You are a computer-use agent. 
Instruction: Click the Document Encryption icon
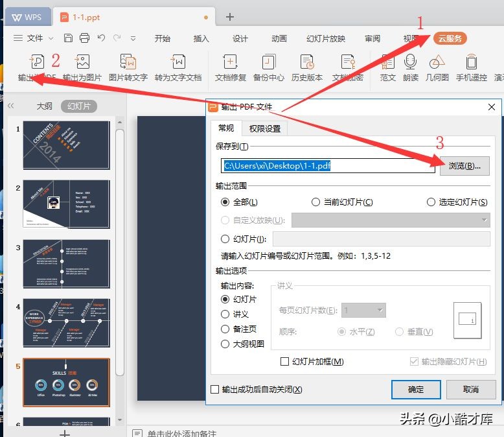(348, 62)
